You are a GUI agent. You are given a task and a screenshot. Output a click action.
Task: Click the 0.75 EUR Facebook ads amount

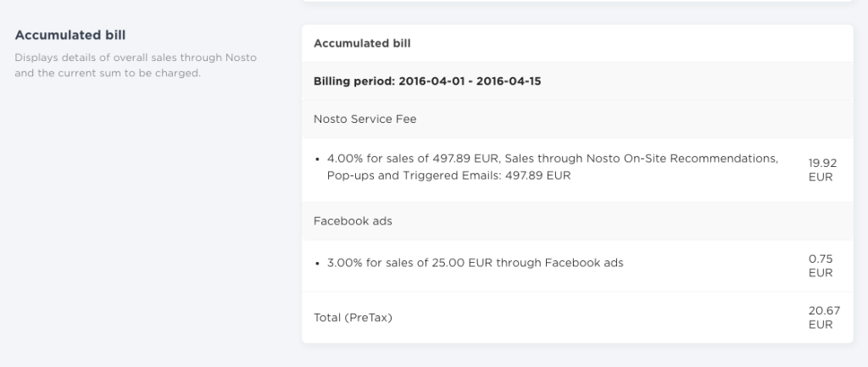point(821,264)
